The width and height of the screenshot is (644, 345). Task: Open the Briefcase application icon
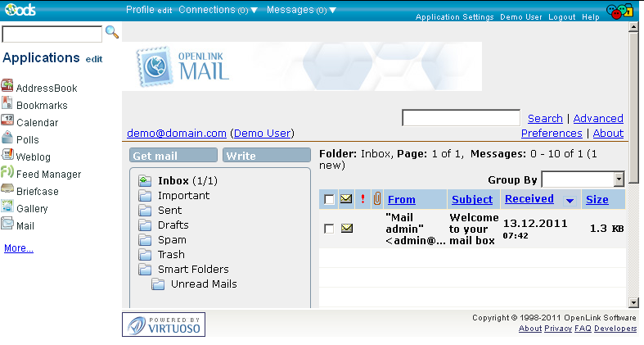click(7, 191)
